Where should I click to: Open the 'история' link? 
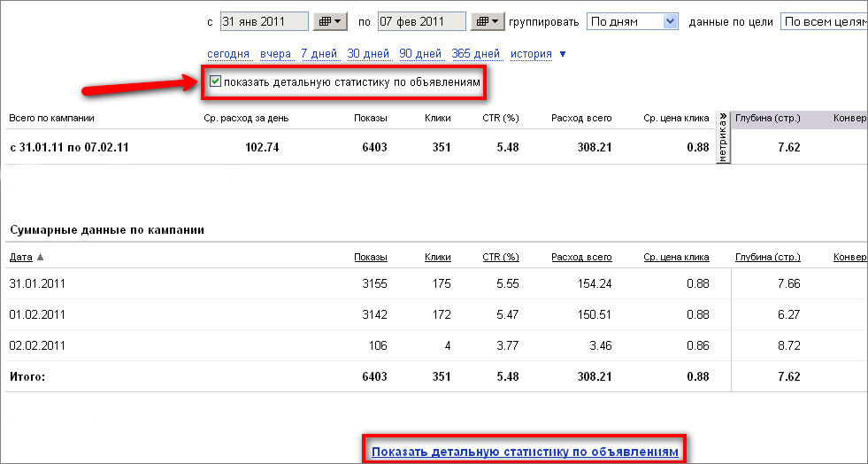click(x=531, y=54)
